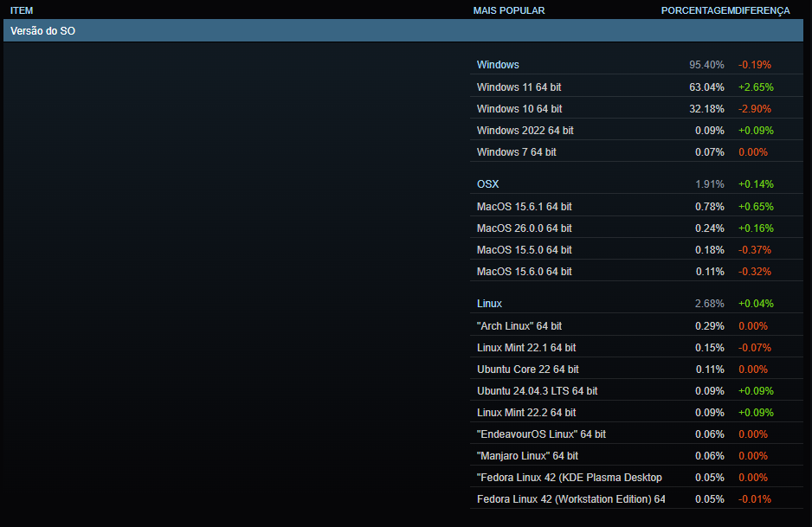Select the Windows category row
812x527 pixels.
click(498, 65)
